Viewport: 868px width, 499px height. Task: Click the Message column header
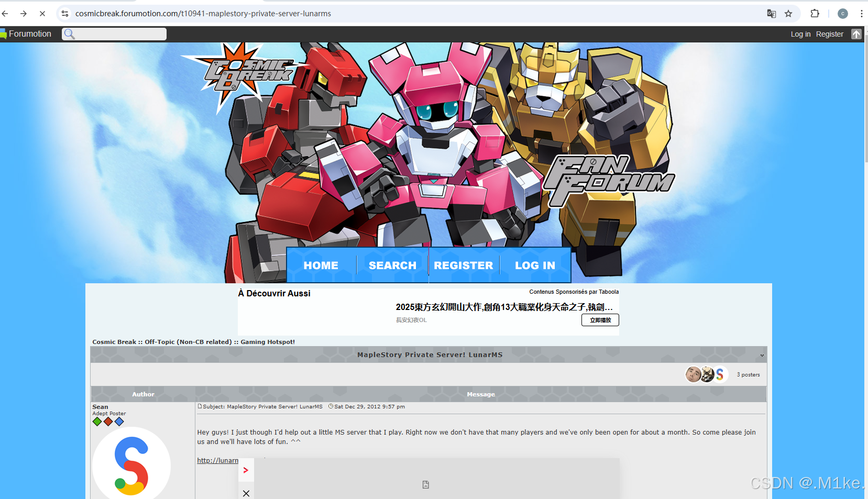tap(481, 394)
